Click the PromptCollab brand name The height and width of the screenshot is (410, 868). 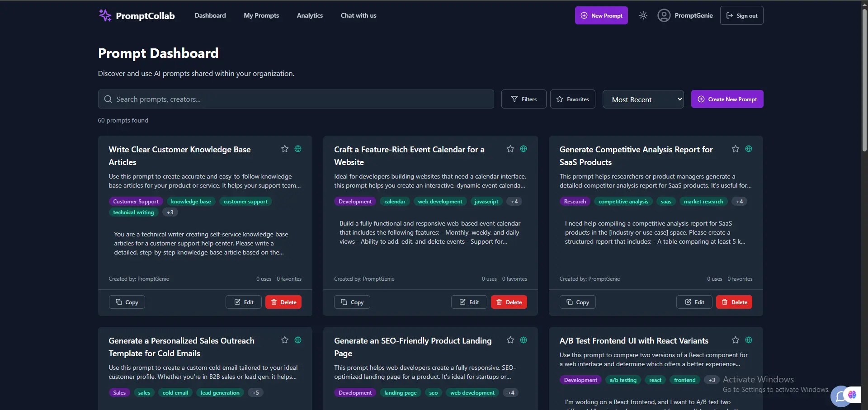[145, 16]
